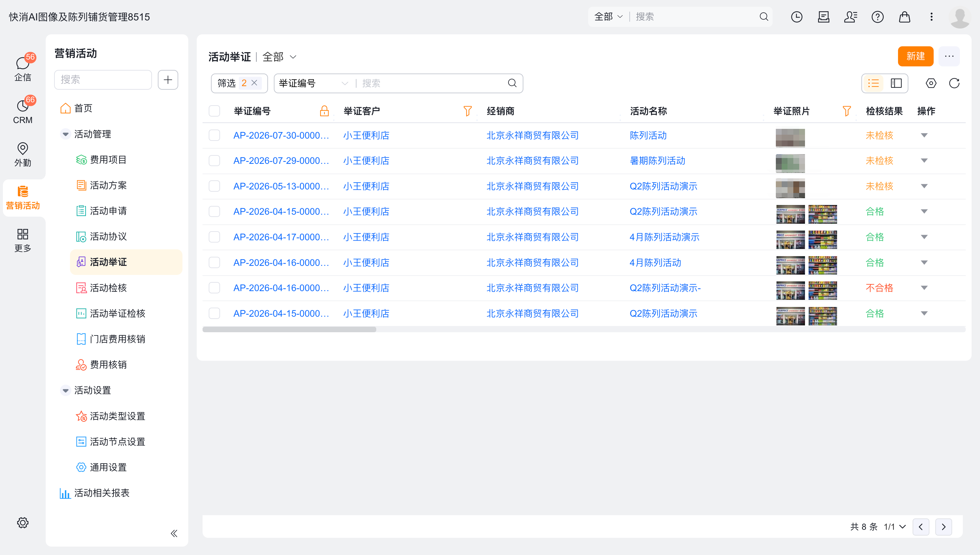The height and width of the screenshot is (555, 980).
Task: Check the last row AP-2026-04-15 checkbox
Action: pyautogui.click(x=215, y=313)
